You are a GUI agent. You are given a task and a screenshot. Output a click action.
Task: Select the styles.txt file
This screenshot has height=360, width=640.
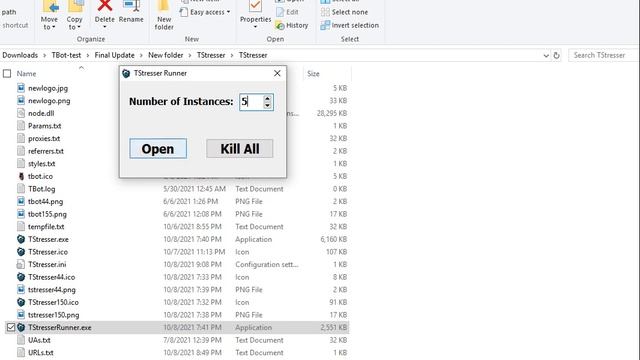pyautogui.click(x=42, y=164)
